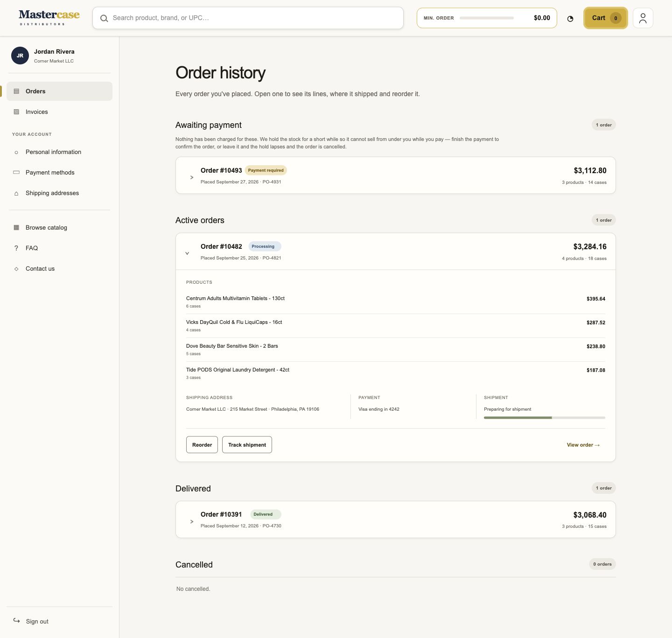Click Tide PODS Original Laundry Detergent line
Screen dimensions: 672x638
[x=396, y=373]
